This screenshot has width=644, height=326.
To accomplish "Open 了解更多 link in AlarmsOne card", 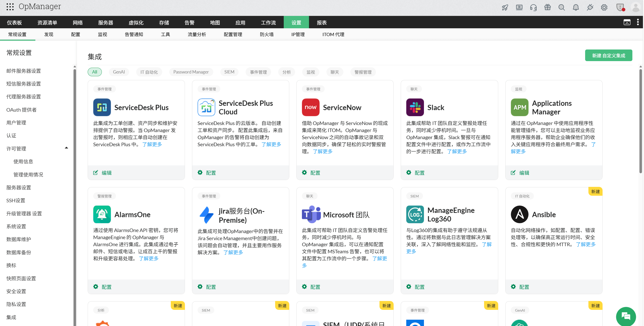I will [x=149, y=258].
